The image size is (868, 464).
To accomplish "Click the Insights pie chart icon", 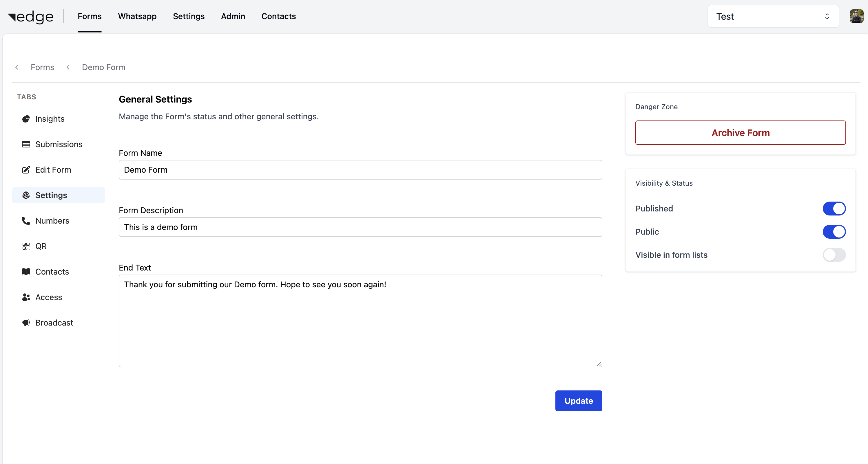I will [26, 119].
